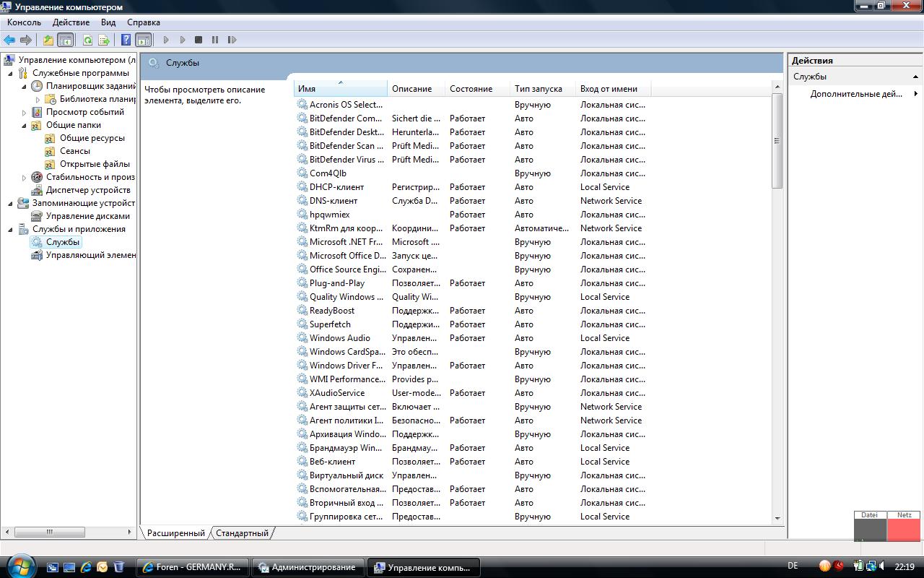Select the Superfetch service row
This screenshot has width=924, height=578.
pos(472,324)
